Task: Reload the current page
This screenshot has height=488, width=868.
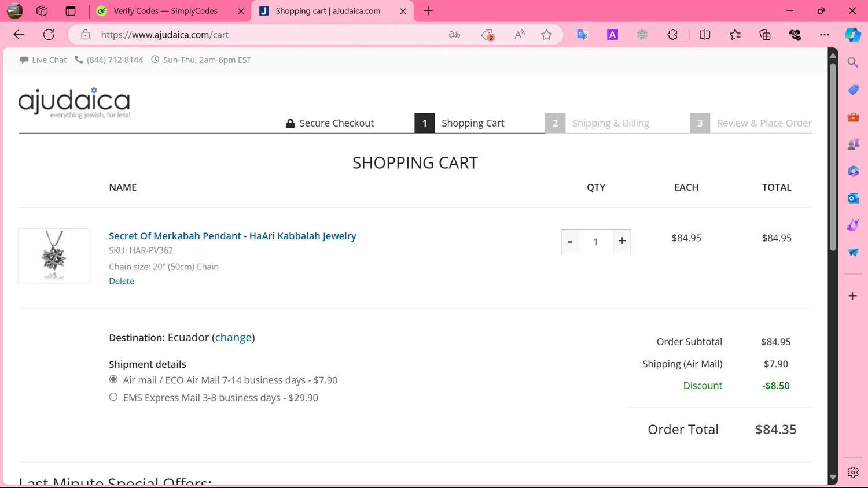Action: (49, 35)
